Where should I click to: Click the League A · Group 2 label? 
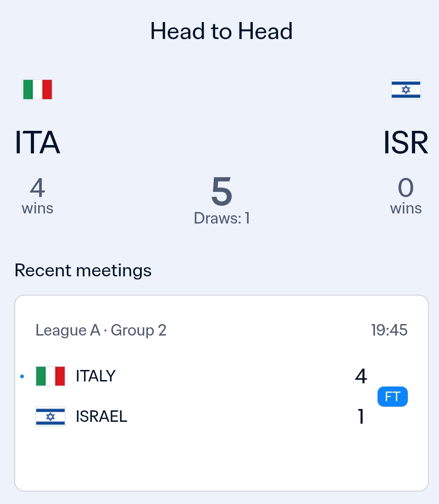click(101, 330)
